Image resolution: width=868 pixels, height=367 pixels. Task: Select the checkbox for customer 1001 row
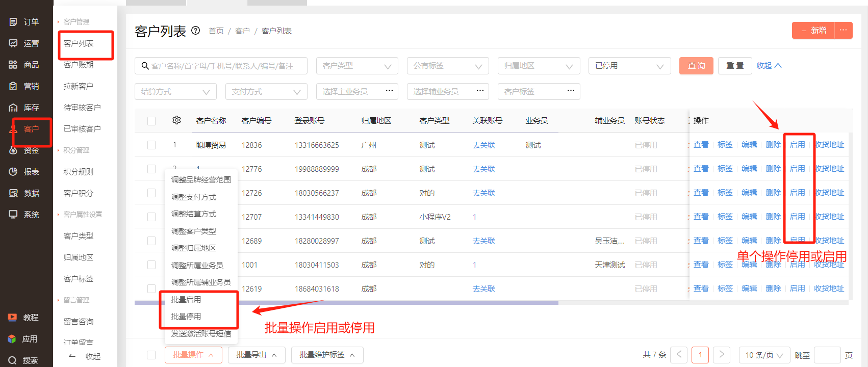click(x=151, y=265)
